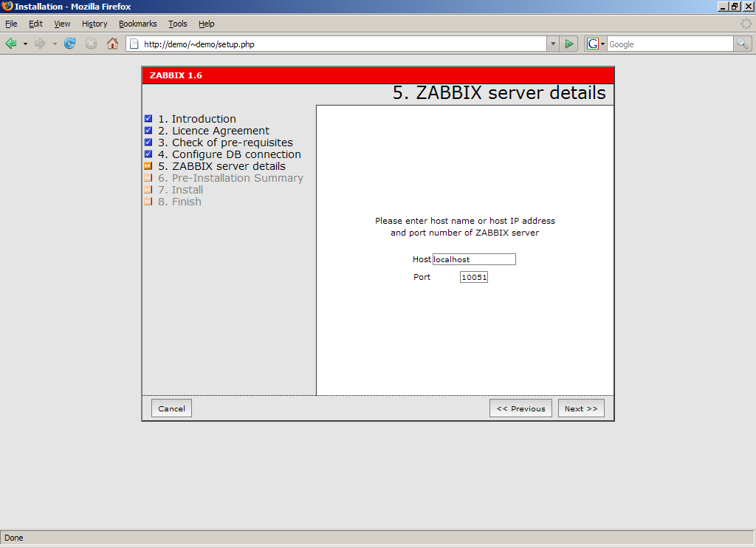The width and height of the screenshot is (756, 548).
Task: Click the '8. Finish' step text
Action: click(179, 202)
